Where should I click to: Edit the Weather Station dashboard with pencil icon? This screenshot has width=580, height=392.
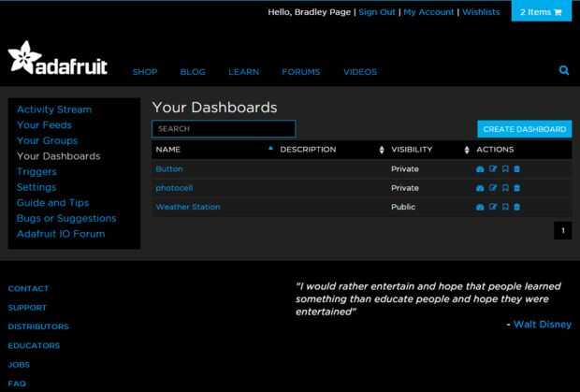[x=493, y=207]
